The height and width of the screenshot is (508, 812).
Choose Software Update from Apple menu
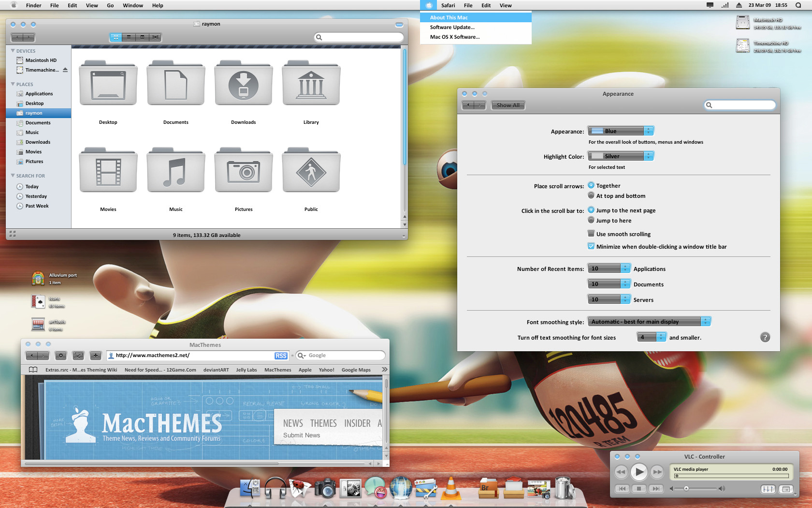tap(476, 27)
